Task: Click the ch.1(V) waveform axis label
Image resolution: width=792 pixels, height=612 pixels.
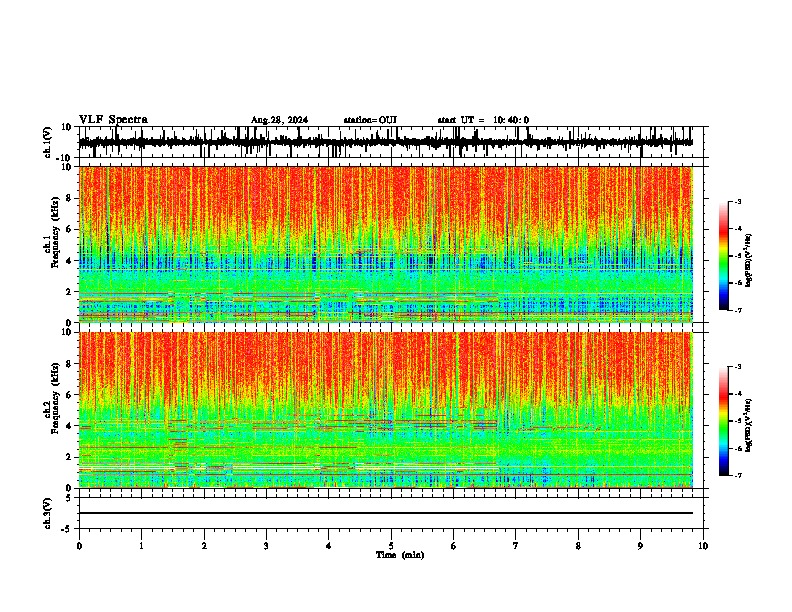Action: 48,142
